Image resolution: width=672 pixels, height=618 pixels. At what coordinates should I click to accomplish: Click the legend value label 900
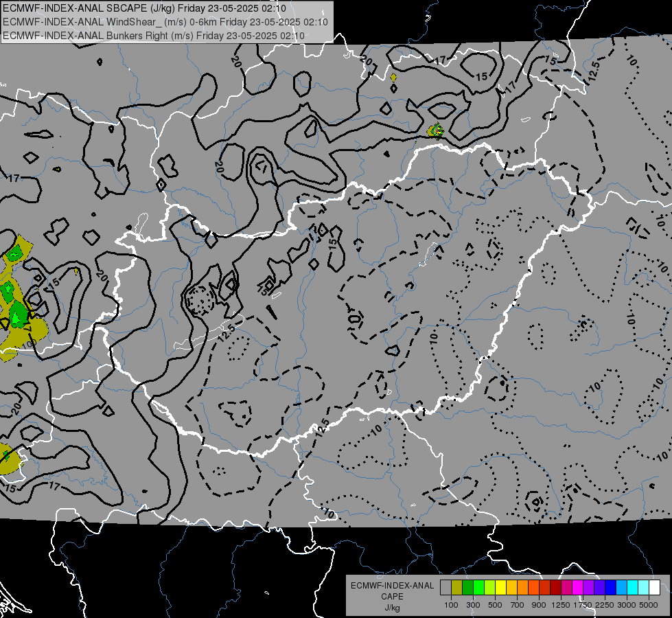(539, 605)
